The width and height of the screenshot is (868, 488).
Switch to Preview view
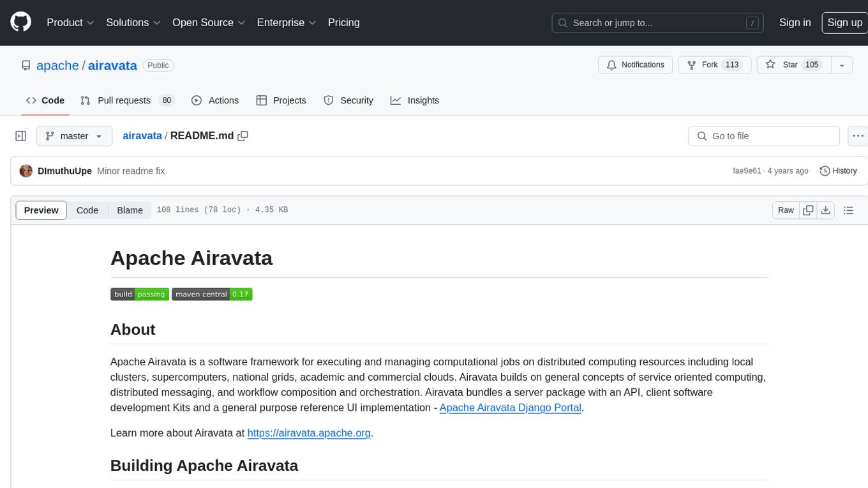coord(41,210)
